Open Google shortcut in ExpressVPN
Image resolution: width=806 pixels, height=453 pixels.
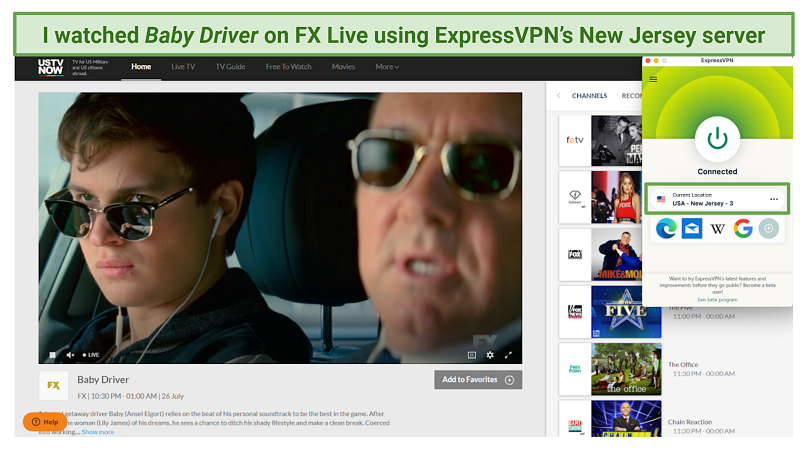pyautogui.click(x=743, y=228)
